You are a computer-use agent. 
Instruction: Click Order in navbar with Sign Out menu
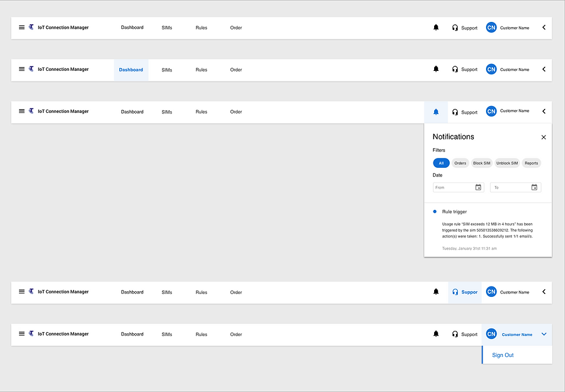pos(236,334)
